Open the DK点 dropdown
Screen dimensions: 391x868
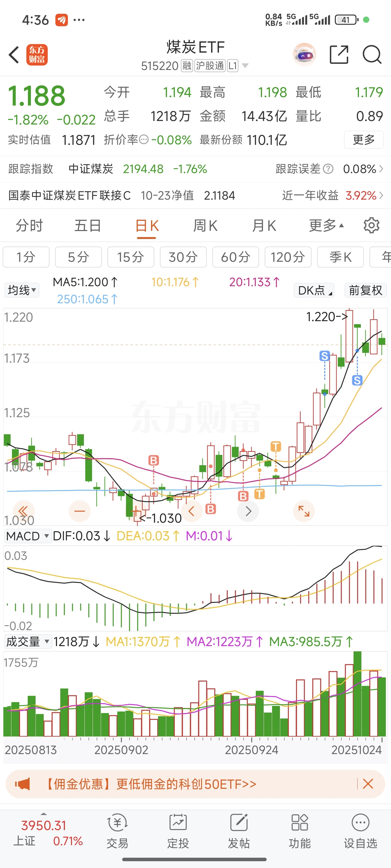(314, 290)
